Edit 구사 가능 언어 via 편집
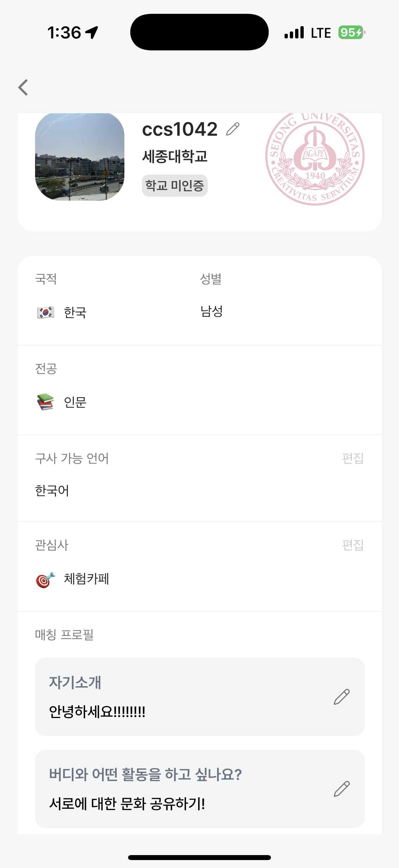 tap(353, 458)
